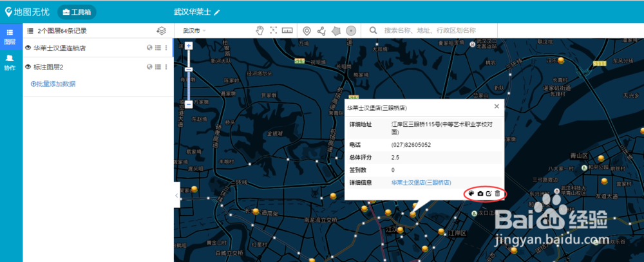Edit the marker via popup edit icon
Image resolution: width=644 pixels, height=262 pixels.
488,193
